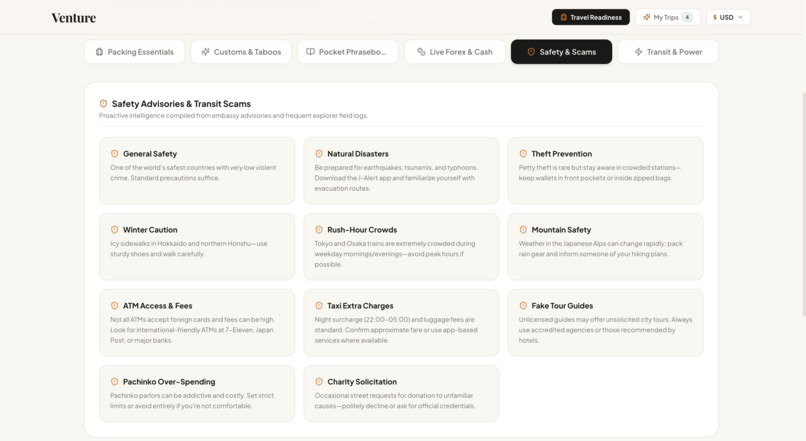
Task: Select the Winter Caution card title
Action: click(x=150, y=230)
